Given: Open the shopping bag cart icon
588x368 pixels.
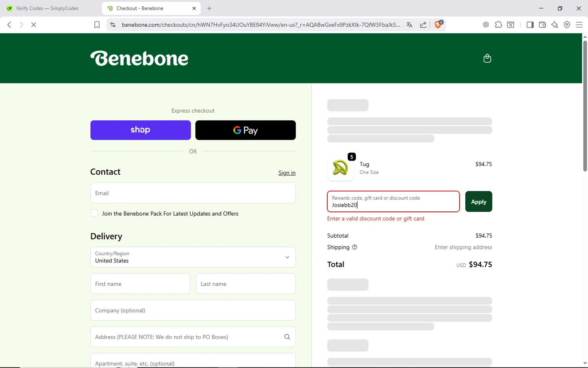Looking at the screenshot, I should click(487, 58).
